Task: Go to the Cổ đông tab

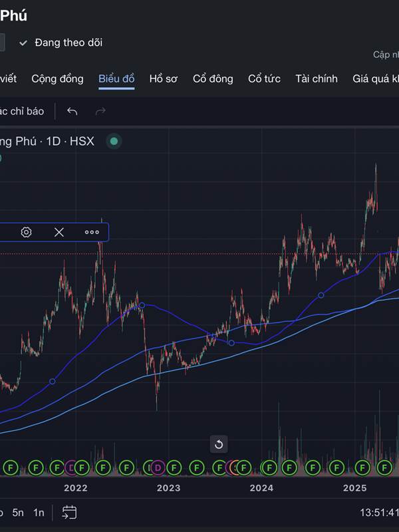Action: pyautogui.click(x=213, y=78)
